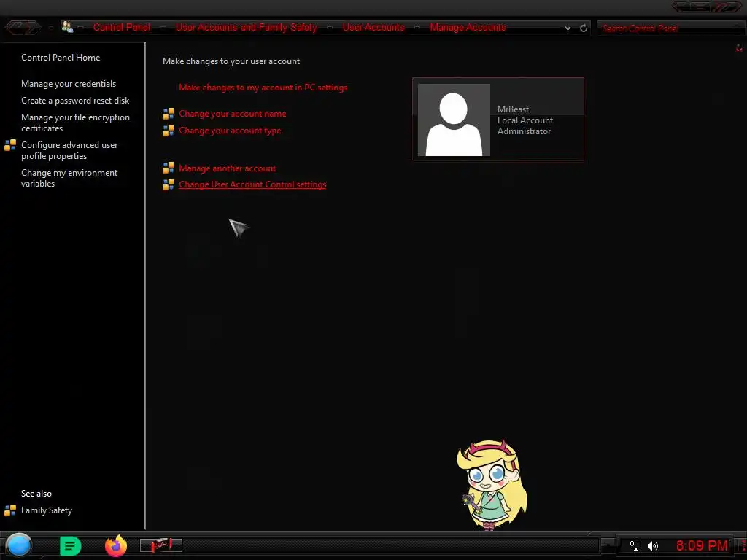747x560 pixels.
Task: Click shield icon beside Change User Account Control settings
Action: [x=169, y=184]
